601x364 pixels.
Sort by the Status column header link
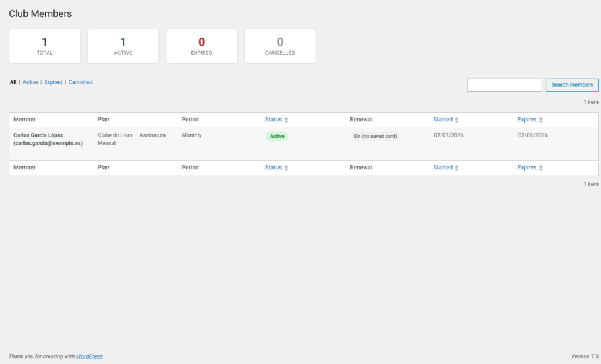[x=274, y=120]
